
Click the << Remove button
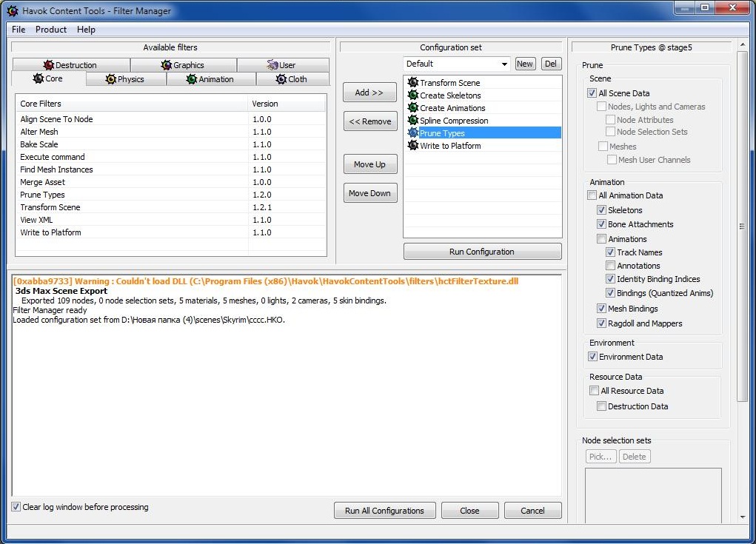tap(370, 121)
